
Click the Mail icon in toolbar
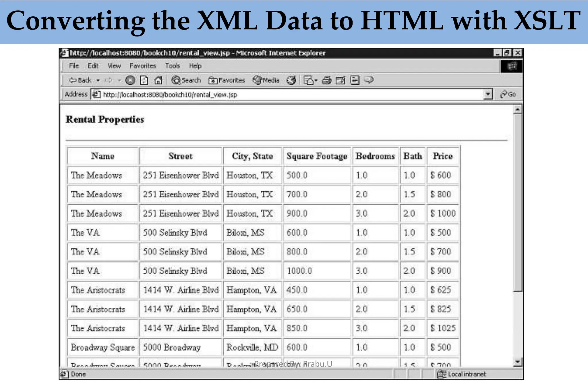[310, 80]
